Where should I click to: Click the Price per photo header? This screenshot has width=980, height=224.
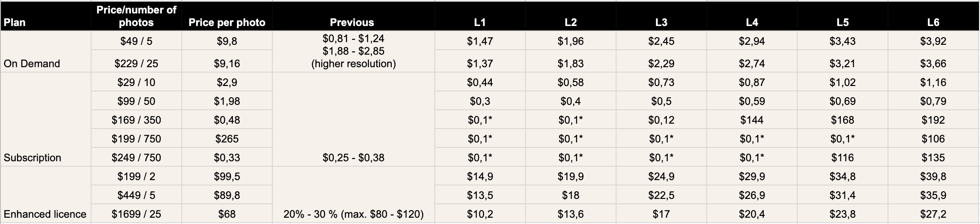click(227, 16)
